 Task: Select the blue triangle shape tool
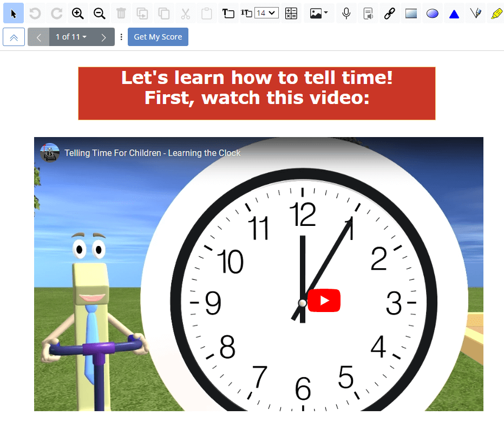coord(454,13)
